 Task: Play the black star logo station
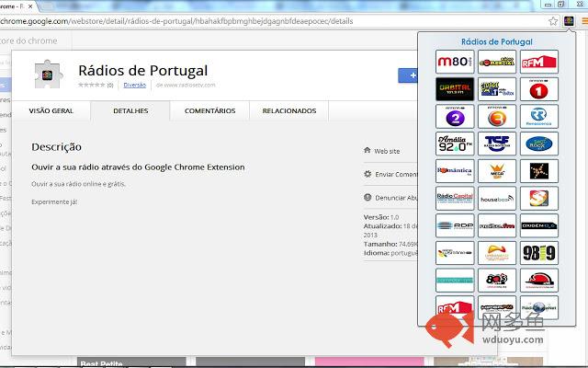click(x=539, y=171)
